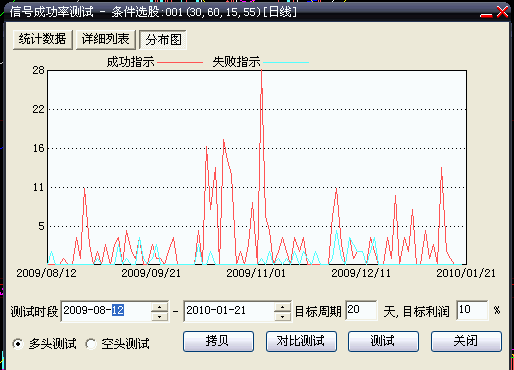Decrease start date with down arrow

pyautogui.click(x=159, y=316)
